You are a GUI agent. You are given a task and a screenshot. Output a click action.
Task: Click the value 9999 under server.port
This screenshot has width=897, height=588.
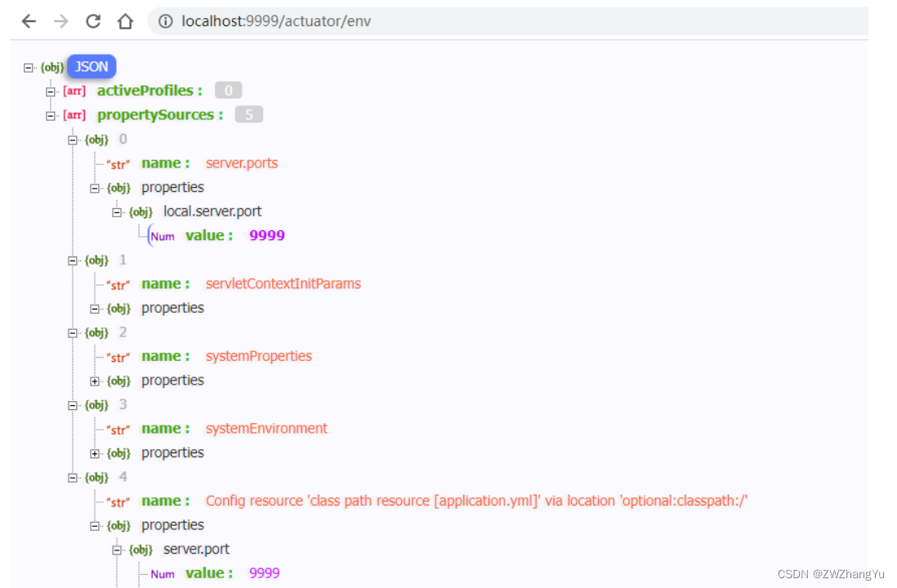(x=264, y=572)
